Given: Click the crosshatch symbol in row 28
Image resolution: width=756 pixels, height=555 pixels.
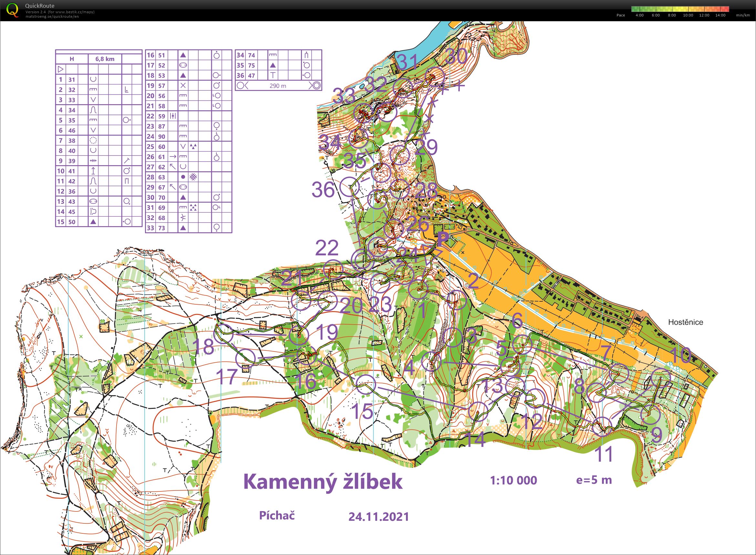Looking at the screenshot, I should 193,177.
